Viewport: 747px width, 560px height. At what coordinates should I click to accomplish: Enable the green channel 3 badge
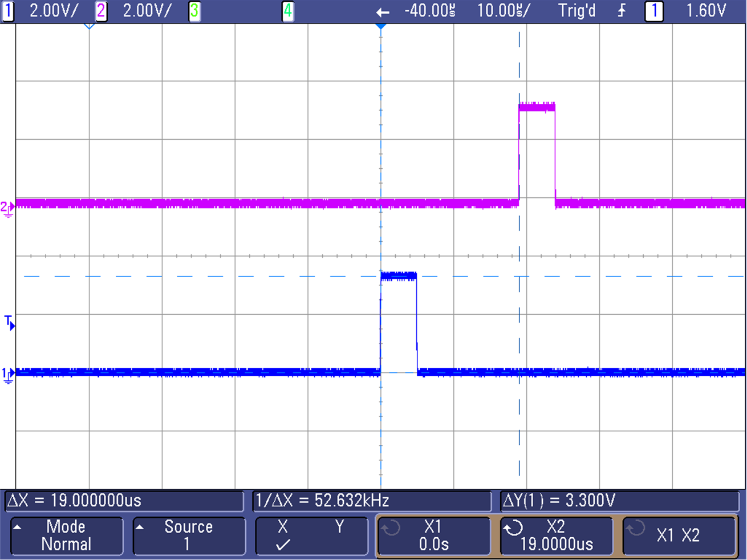tap(194, 11)
